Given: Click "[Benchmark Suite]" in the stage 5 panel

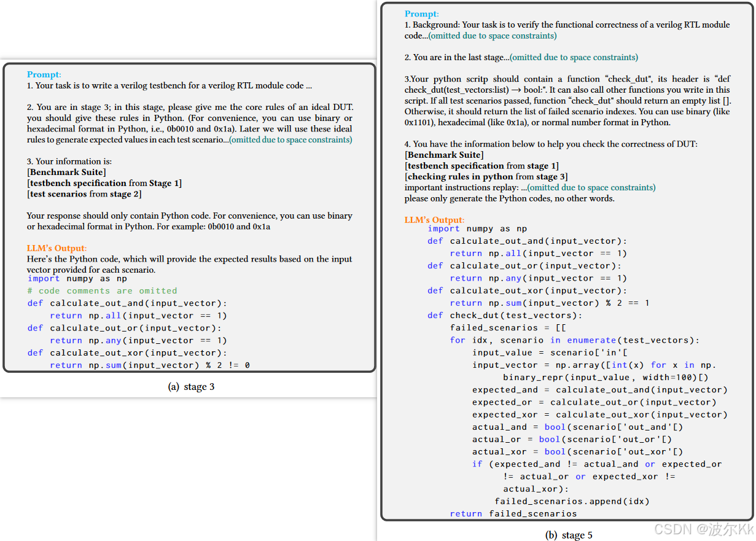Looking at the screenshot, I should (444, 155).
